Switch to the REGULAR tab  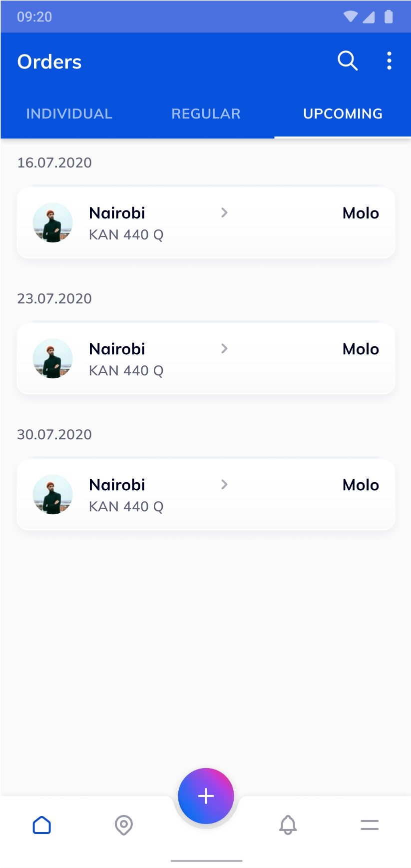tap(206, 114)
